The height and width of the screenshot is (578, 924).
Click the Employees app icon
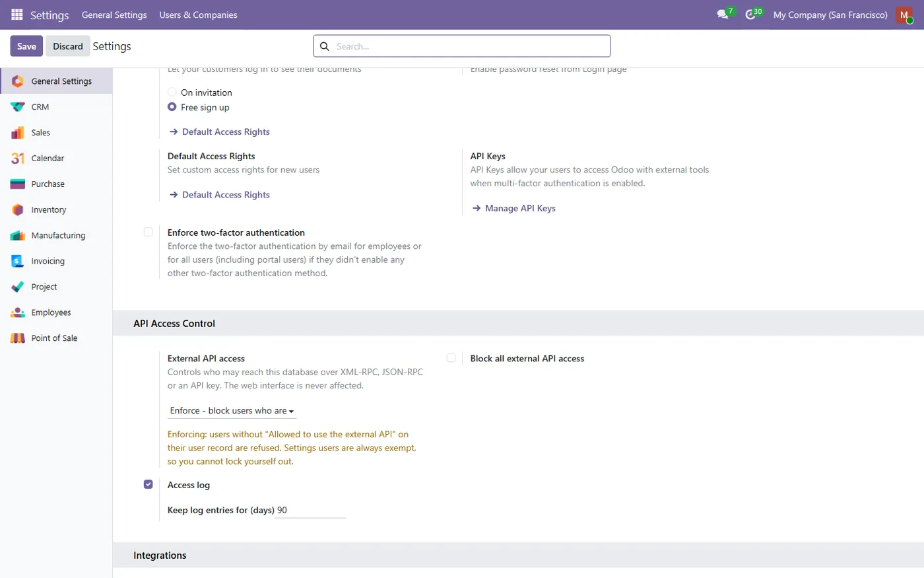18,312
